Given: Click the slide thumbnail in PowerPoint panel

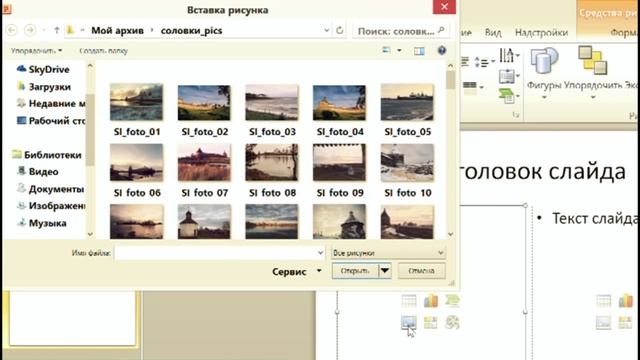Looking at the screenshot, I should point(73,318).
